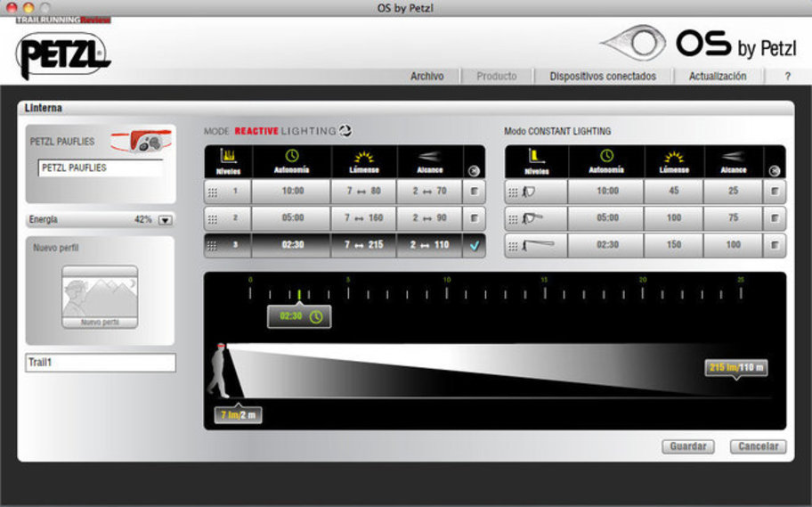The width and height of the screenshot is (812, 507).
Task: Expand the Energía 42% dropdown
Action: pos(165,220)
